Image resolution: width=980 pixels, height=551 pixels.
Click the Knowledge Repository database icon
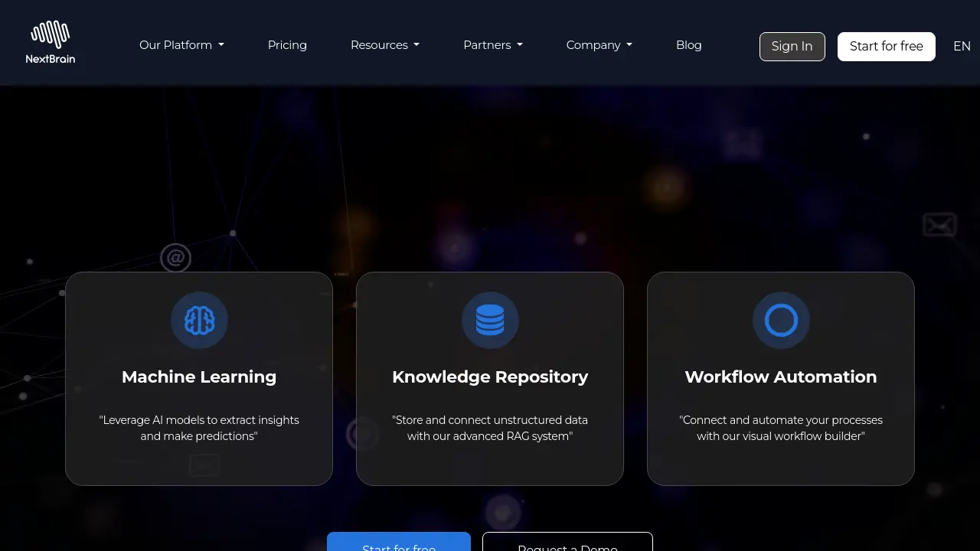click(490, 320)
